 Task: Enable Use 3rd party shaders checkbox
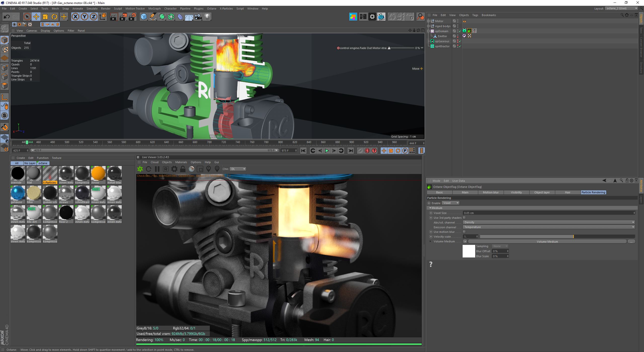[x=464, y=218]
